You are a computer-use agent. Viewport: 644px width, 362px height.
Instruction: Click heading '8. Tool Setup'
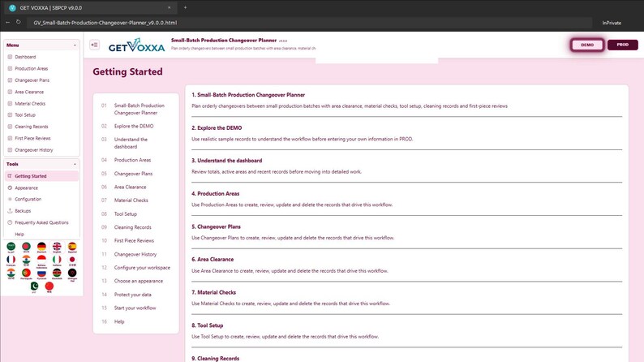point(208,325)
